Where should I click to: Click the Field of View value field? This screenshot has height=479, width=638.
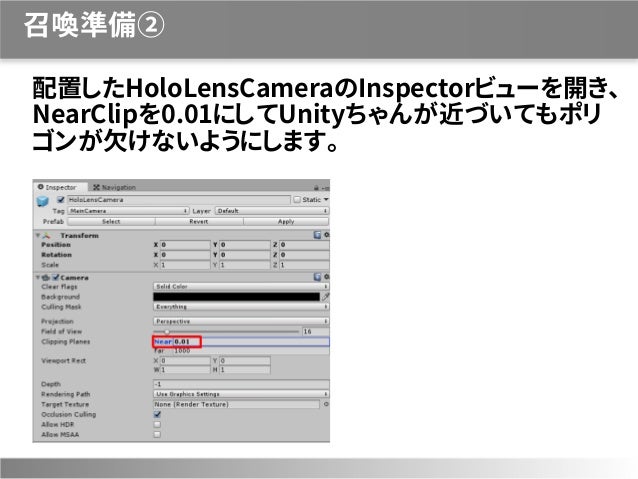(316, 332)
